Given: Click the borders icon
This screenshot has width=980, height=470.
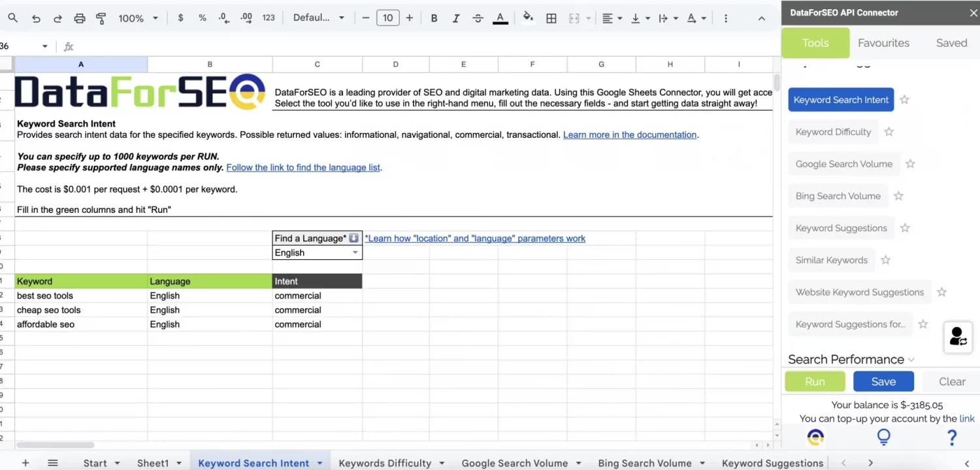Looking at the screenshot, I should point(551,18).
